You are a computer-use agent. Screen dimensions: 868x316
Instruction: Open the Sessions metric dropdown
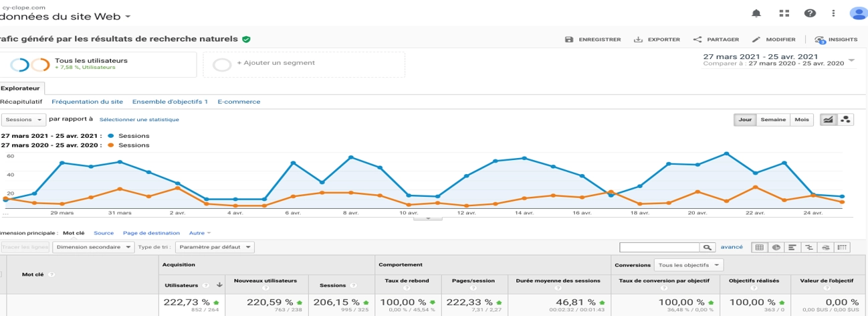[23, 120]
